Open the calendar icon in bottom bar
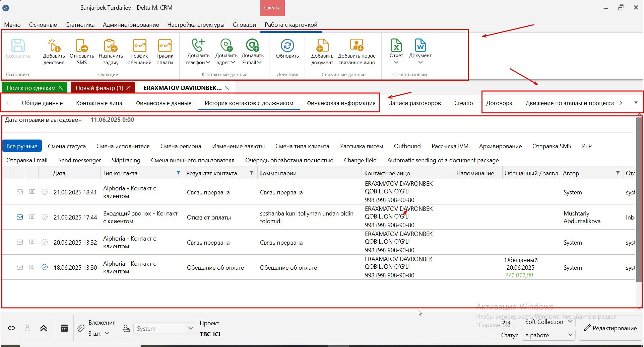The image size is (644, 347). (x=64, y=328)
